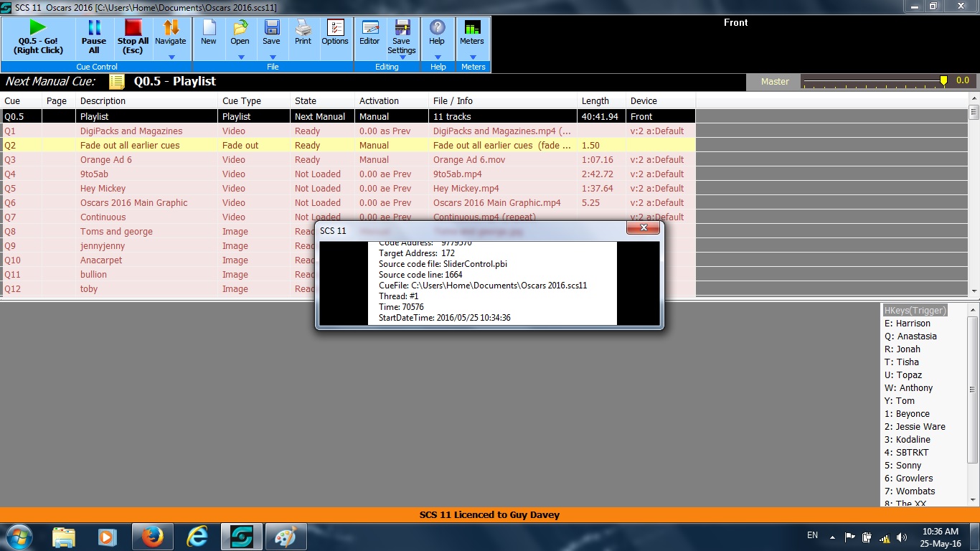
Task: Close the SCS 11 error dialog
Action: 643,228
